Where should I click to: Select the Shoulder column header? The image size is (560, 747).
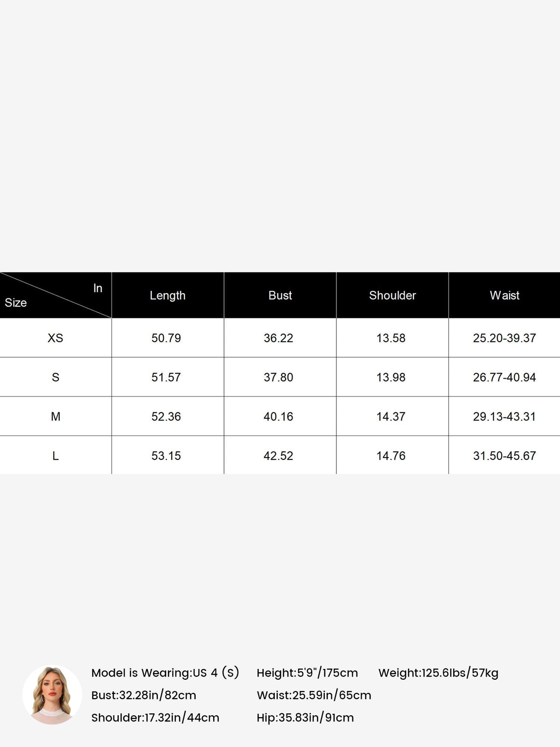(392, 296)
